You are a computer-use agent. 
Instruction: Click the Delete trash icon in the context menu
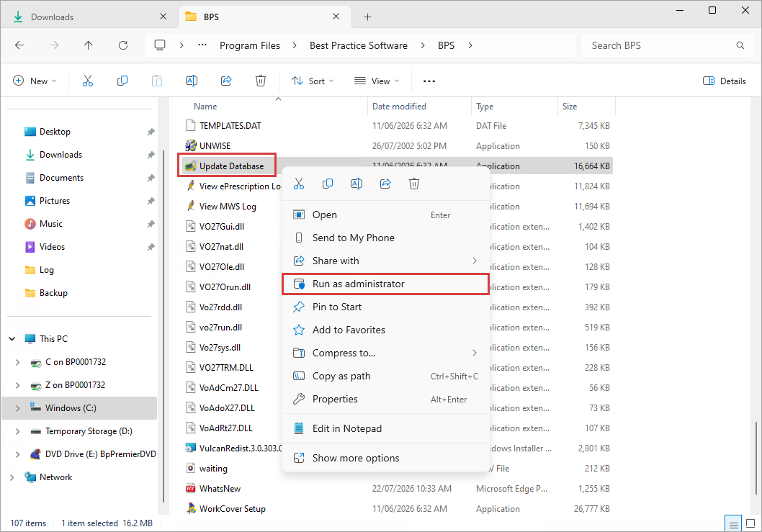coord(414,184)
